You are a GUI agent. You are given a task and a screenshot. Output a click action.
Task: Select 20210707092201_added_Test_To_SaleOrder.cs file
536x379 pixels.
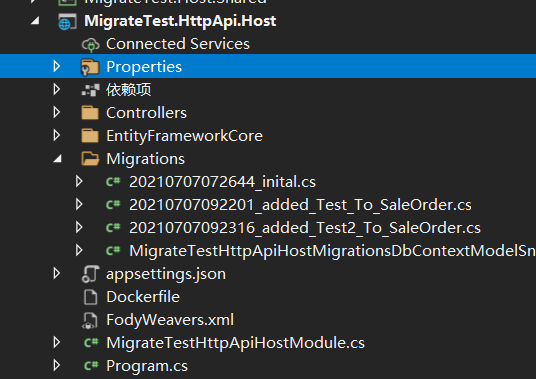coord(300,205)
